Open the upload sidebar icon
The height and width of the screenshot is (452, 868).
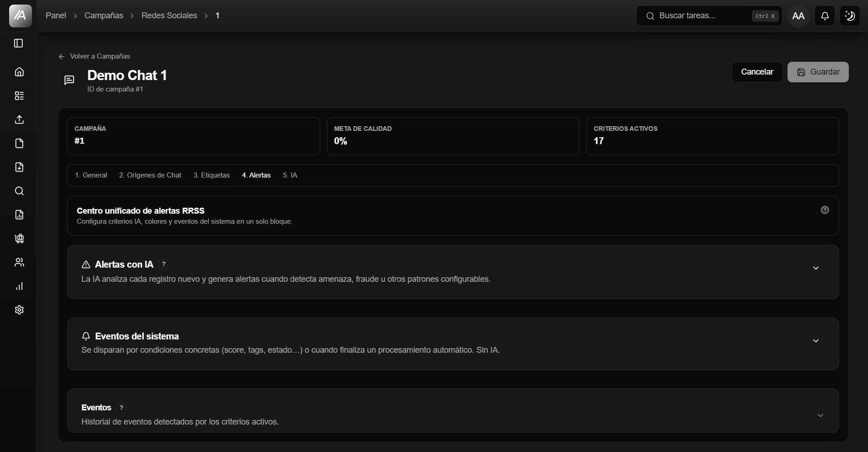point(19,119)
